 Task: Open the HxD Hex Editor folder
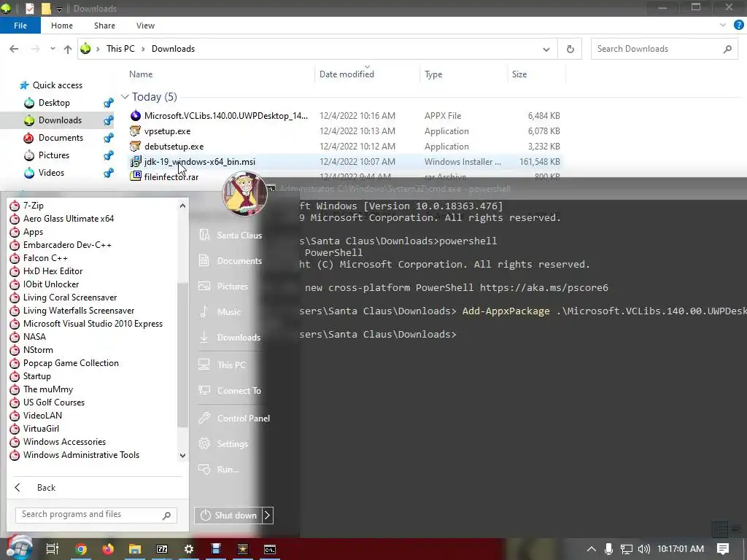(x=46, y=271)
